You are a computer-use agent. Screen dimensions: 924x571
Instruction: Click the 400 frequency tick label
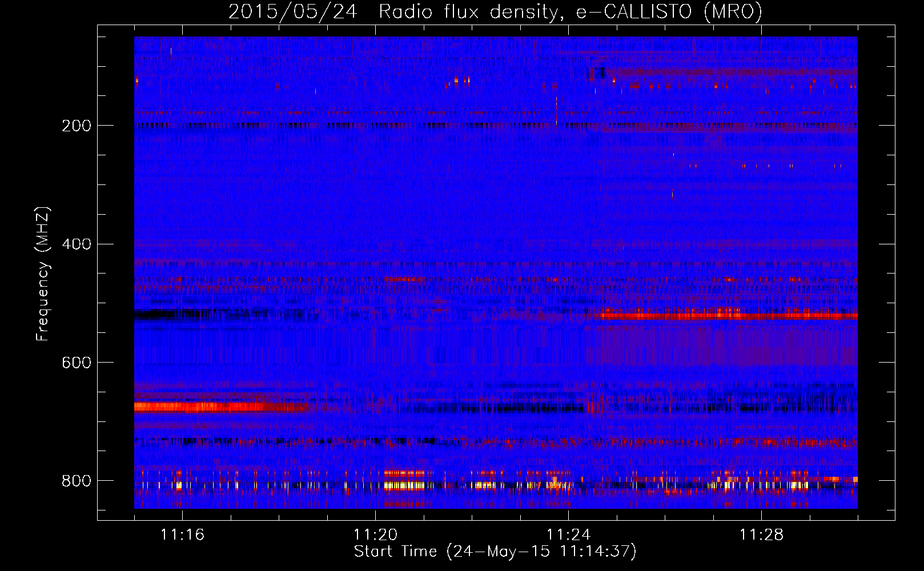point(77,244)
